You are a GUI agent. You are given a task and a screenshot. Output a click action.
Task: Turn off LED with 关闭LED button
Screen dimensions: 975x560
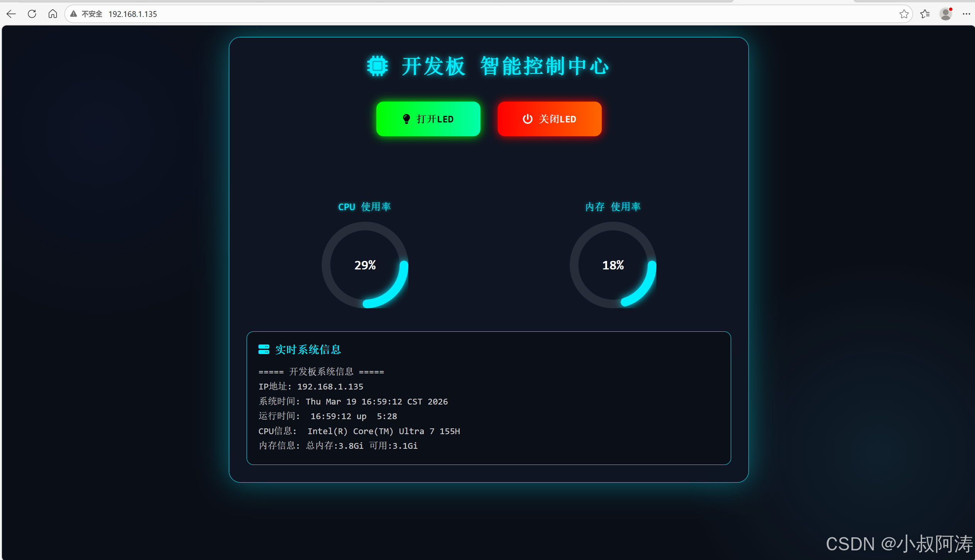549,119
